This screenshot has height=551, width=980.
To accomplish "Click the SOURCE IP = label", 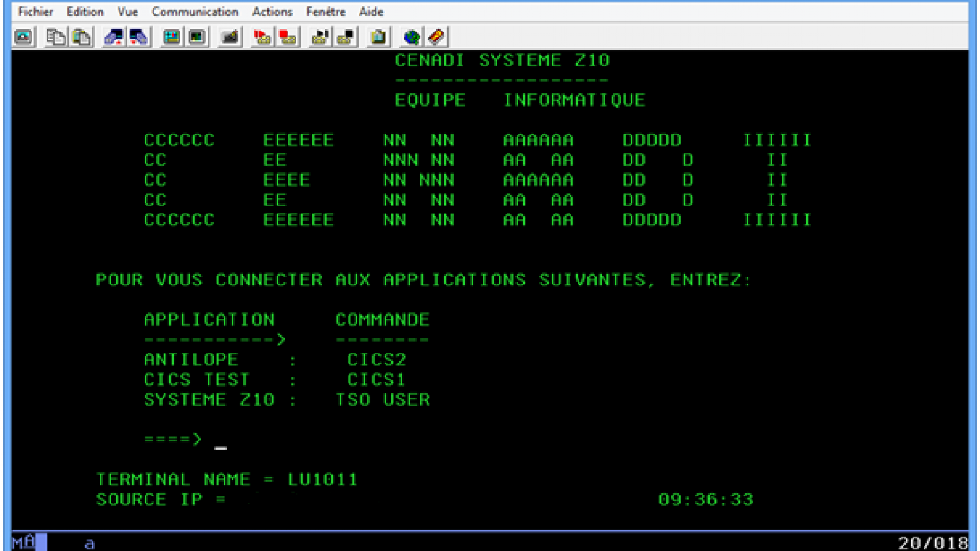I will pos(161,500).
